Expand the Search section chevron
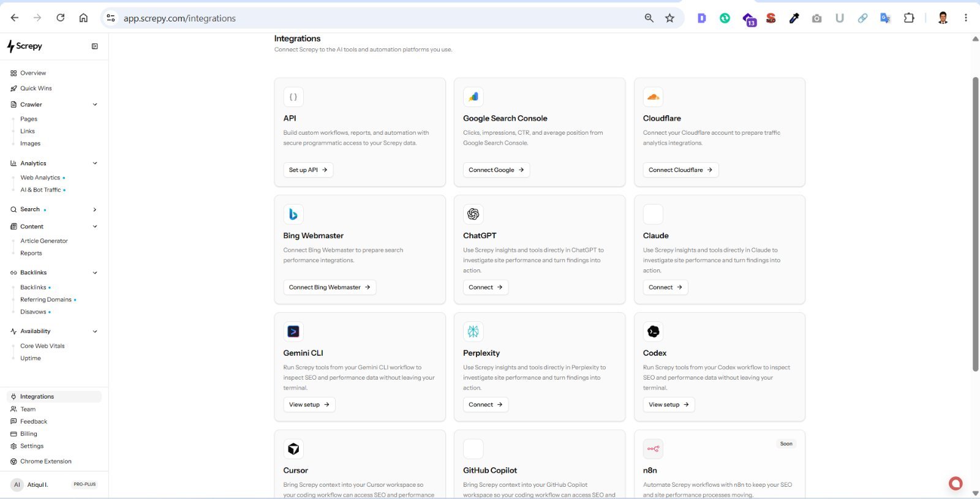 click(95, 209)
